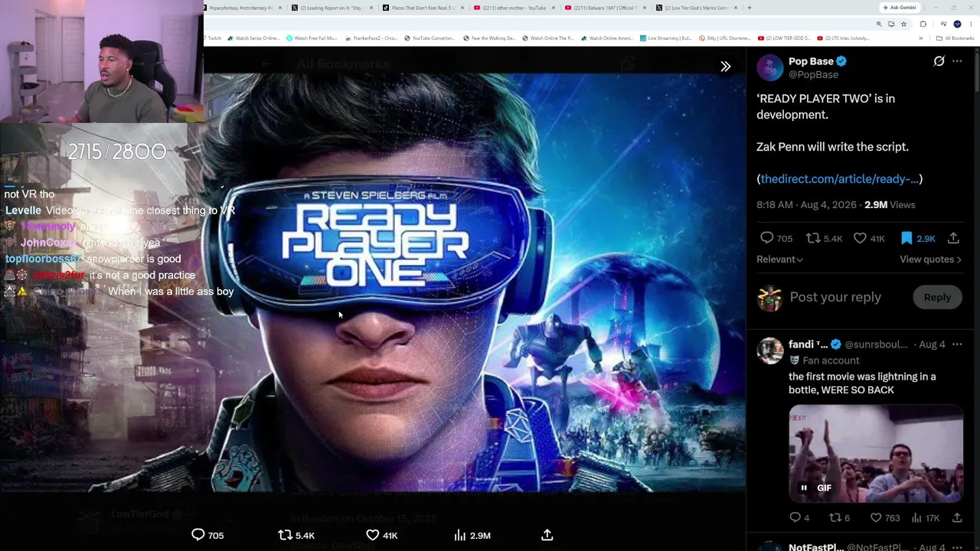
Task: Open the Live Streaming bookmark
Action: 666,38
